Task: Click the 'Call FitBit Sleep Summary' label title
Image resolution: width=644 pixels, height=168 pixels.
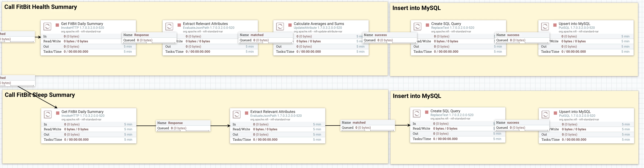Action: (x=40, y=95)
